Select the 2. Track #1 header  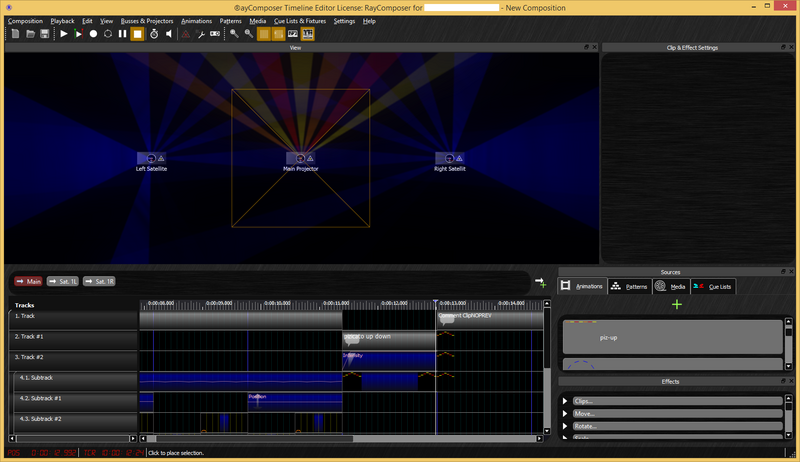[x=73, y=340]
